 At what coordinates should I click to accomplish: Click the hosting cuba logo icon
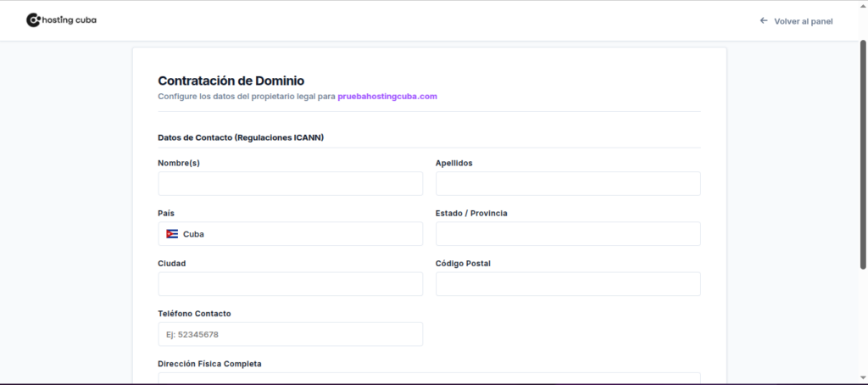(33, 20)
